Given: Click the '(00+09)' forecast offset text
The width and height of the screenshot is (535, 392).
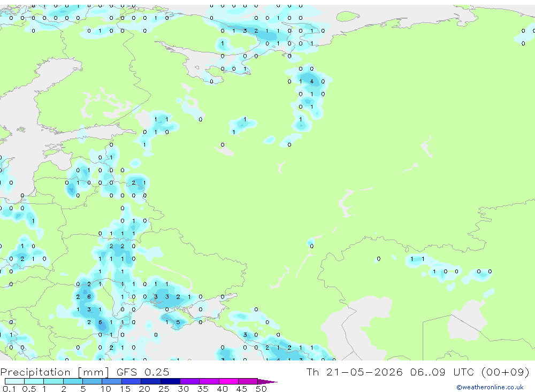Looking at the screenshot, I should point(505,372).
